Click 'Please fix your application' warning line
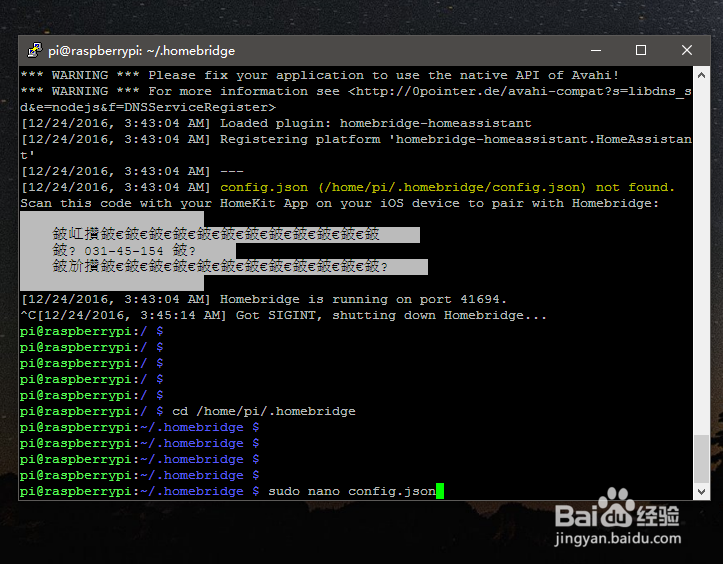 click(x=320, y=75)
